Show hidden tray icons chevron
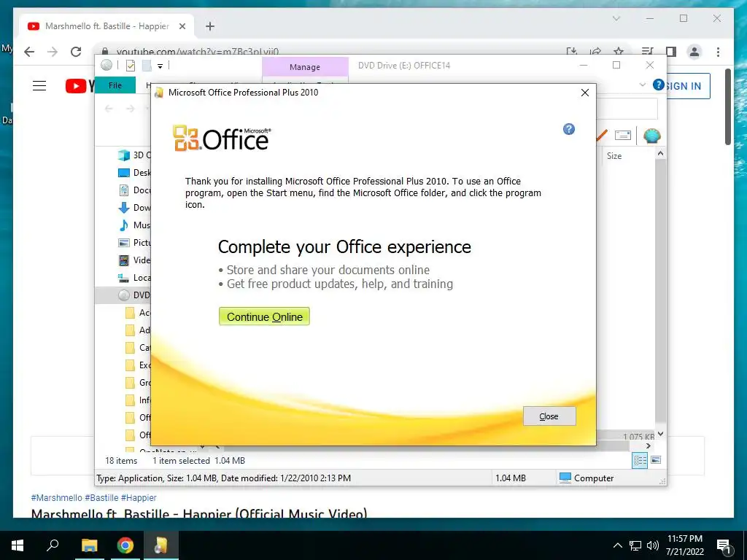747x560 pixels. (617, 545)
